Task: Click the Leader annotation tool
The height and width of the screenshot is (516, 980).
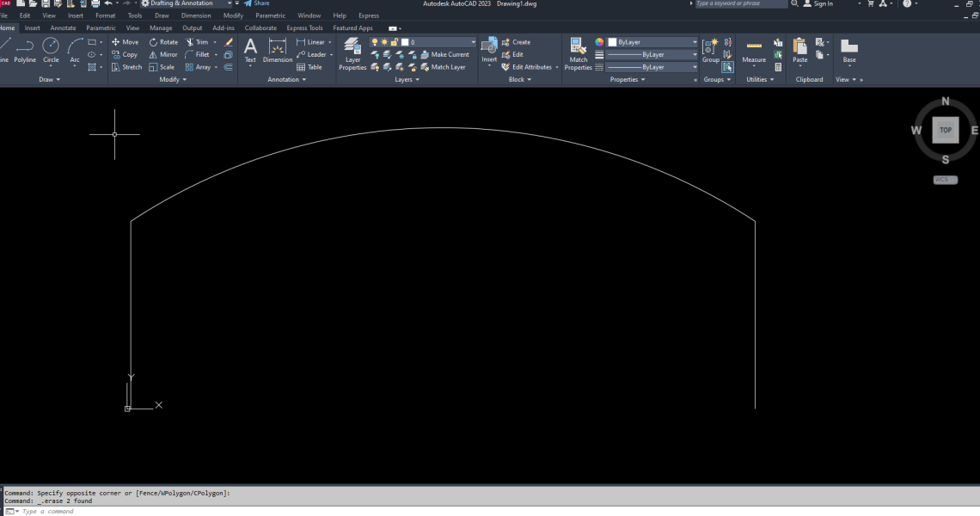Action: (311, 54)
